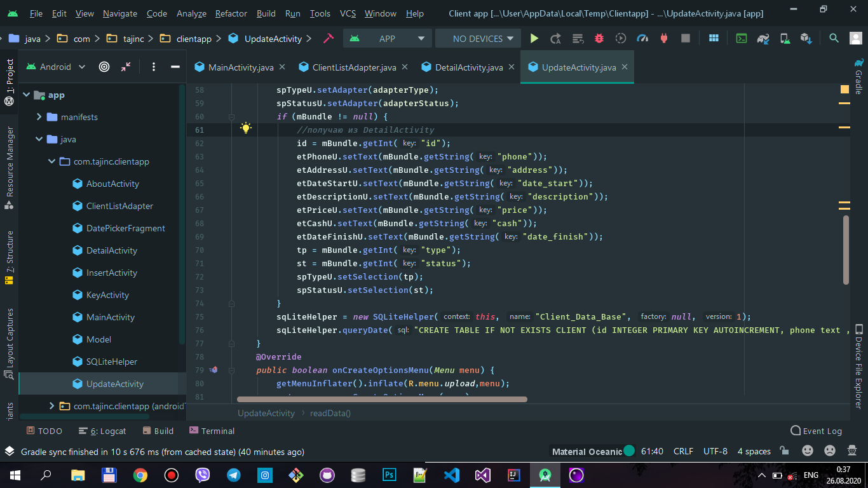868x488 pixels.
Task: Switch to the DetailActivity.java tab
Action: point(468,67)
